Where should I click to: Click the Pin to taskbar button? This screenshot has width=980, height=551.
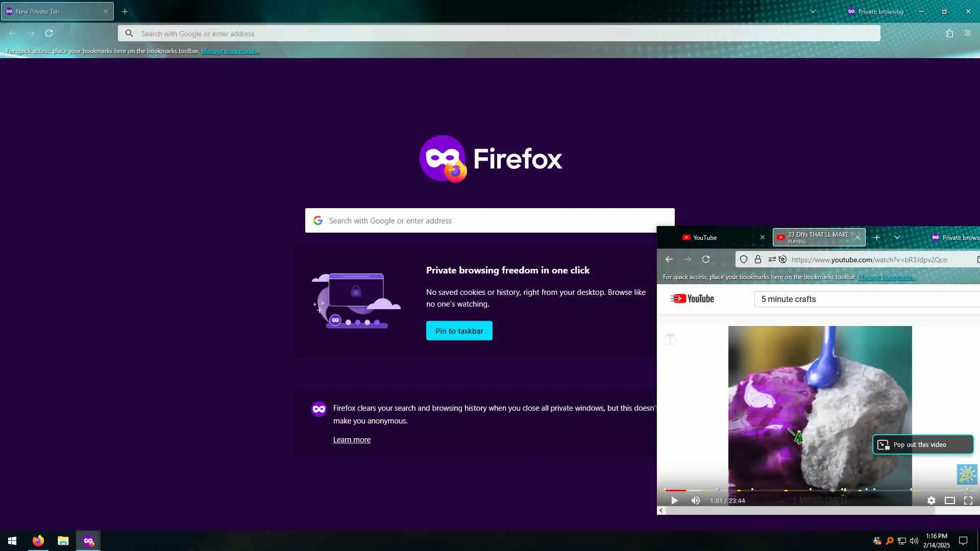coord(459,331)
